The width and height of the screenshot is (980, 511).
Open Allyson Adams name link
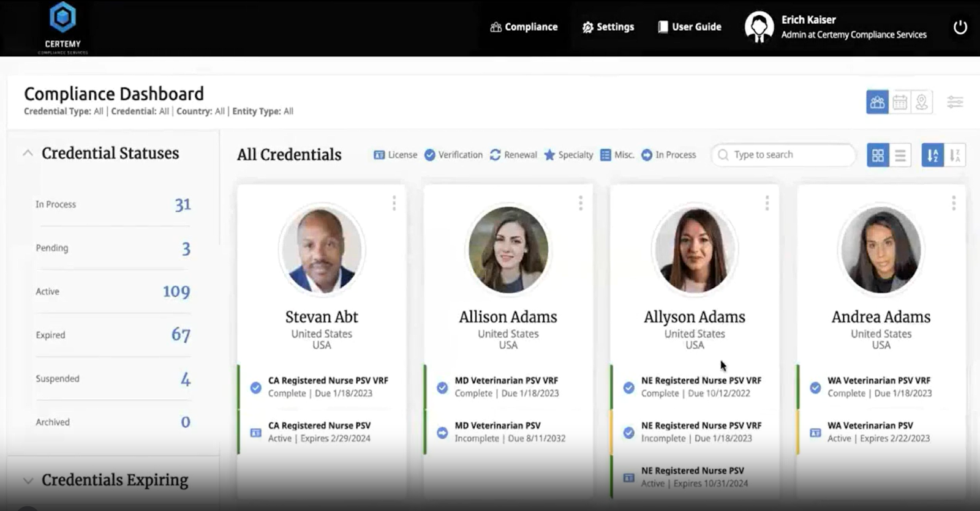click(695, 317)
